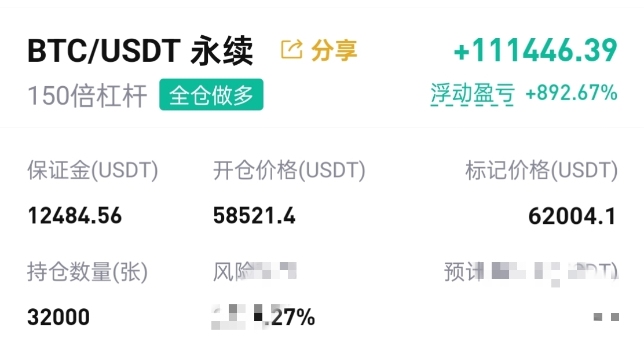644x354 pixels.
Task: Tap the 持仓数量(张) position size label
Action: (x=87, y=271)
